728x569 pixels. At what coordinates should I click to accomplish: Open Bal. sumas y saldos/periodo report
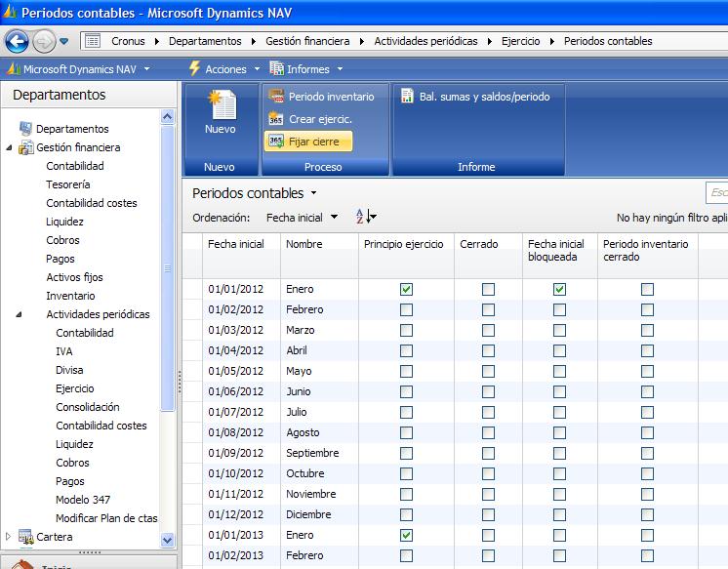tap(475, 97)
